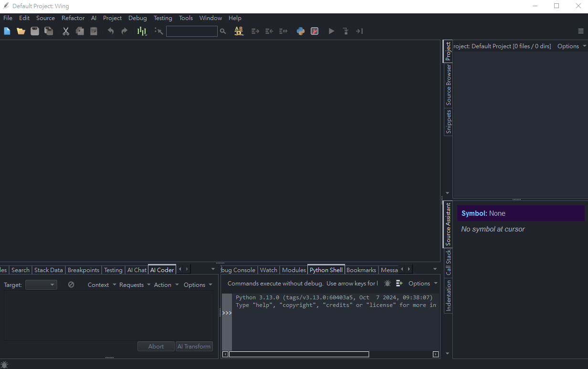Click the hamburger menu icon at top right
Viewport: 588px width, 369px height.
pyautogui.click(x=581, y=31)
